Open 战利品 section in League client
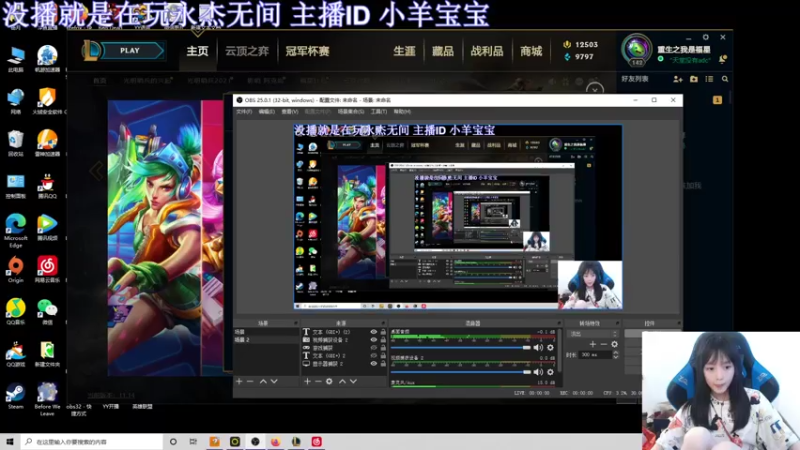This screenshot has height=450, width=800. [x=487, y=51]
